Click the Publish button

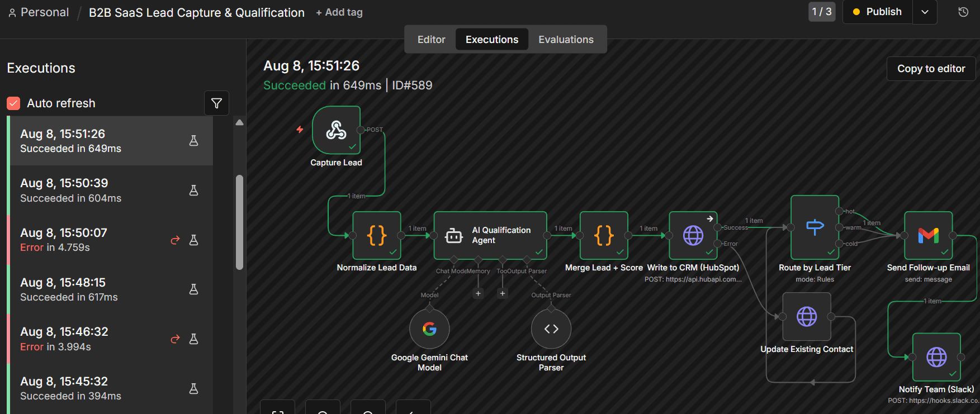(878, 12)
